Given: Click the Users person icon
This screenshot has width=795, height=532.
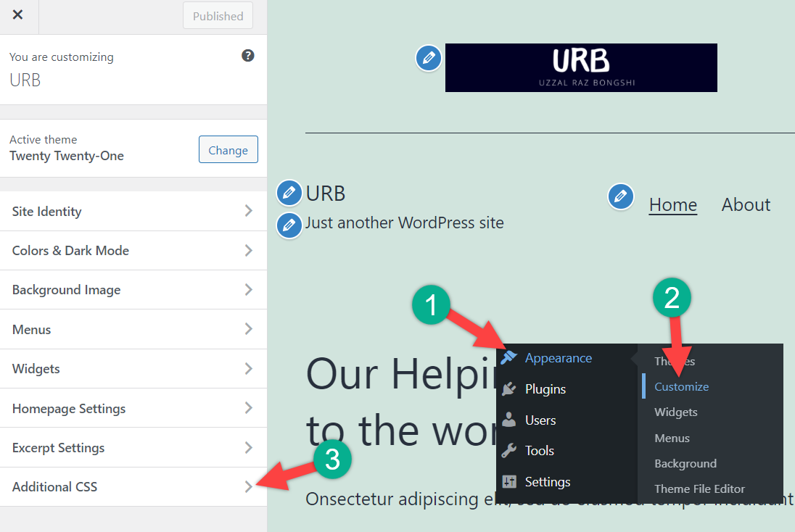Looking at the screenshot, I should pos(509,420).
